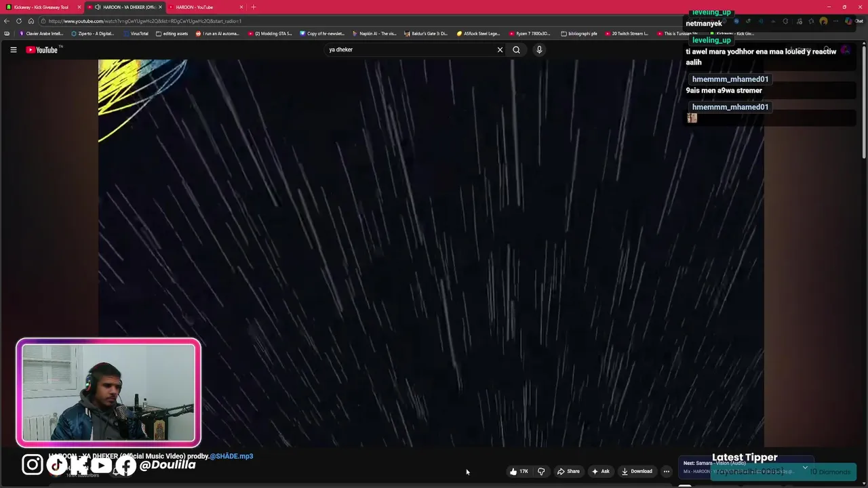Dislike the YA DHEKER video

pyautogui.click(x=541, y=471)
